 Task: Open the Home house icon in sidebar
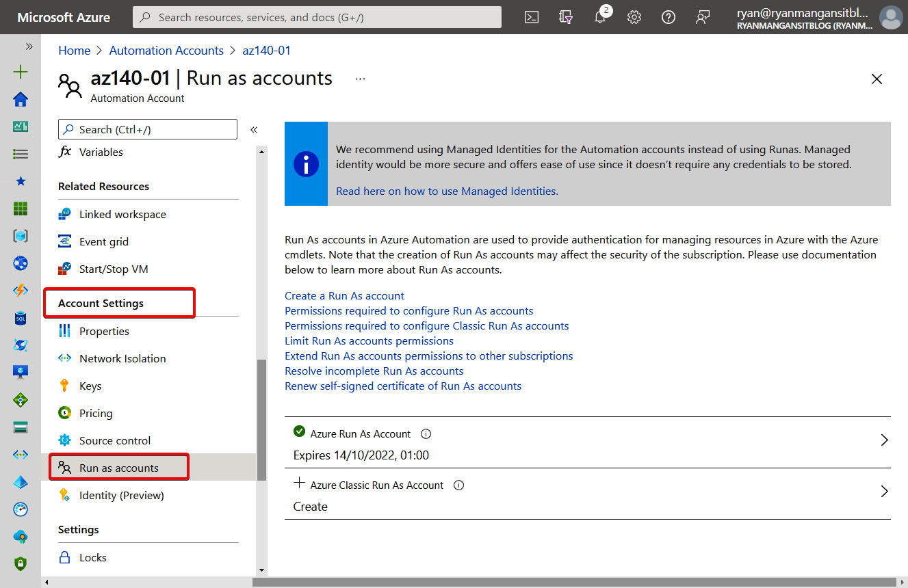click(x=21, y=99)
